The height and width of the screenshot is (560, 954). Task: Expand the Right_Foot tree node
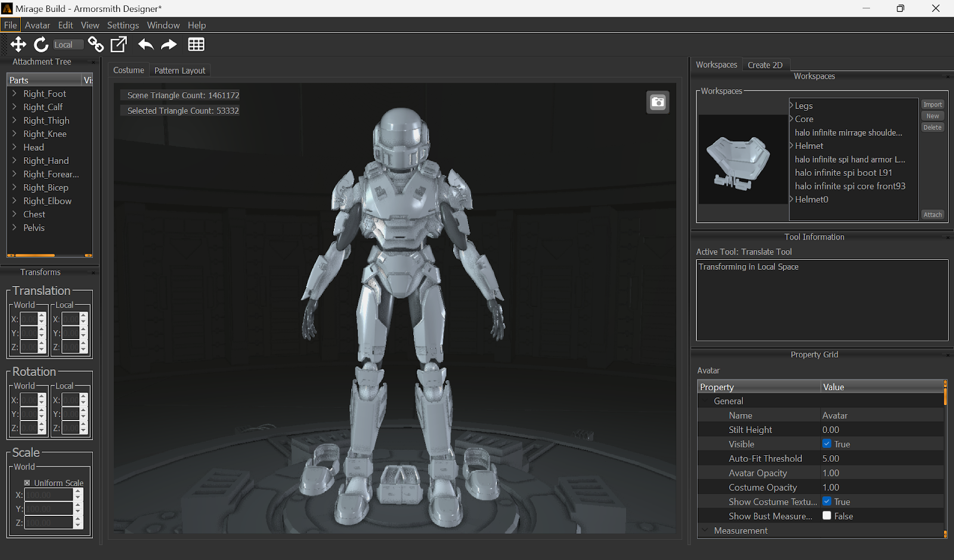point(14,94)
